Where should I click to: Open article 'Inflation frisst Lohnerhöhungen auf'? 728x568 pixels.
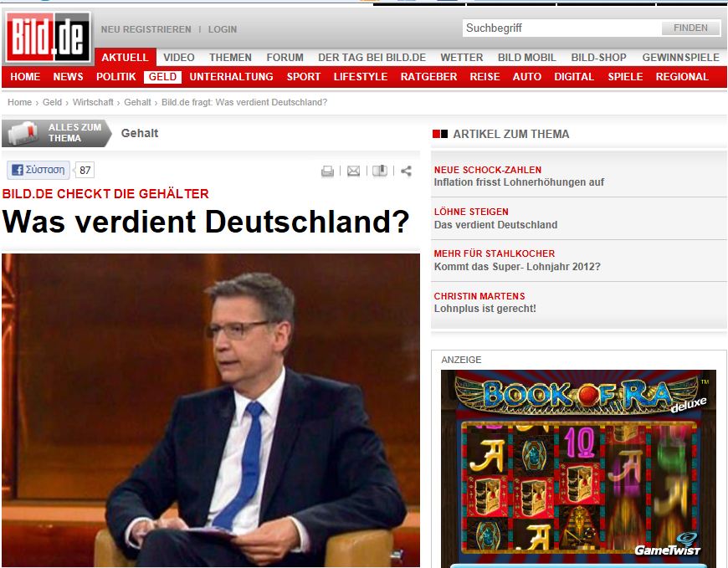519,182
